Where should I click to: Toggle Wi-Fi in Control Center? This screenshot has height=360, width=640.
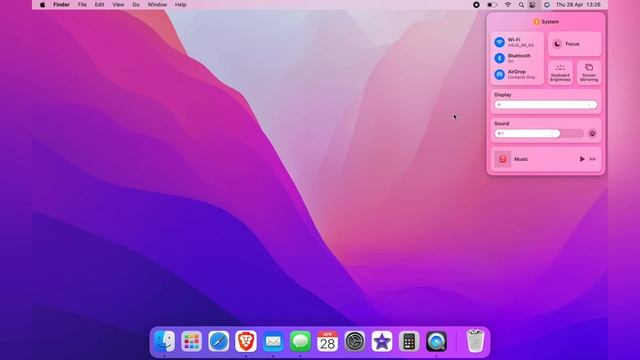499,42
